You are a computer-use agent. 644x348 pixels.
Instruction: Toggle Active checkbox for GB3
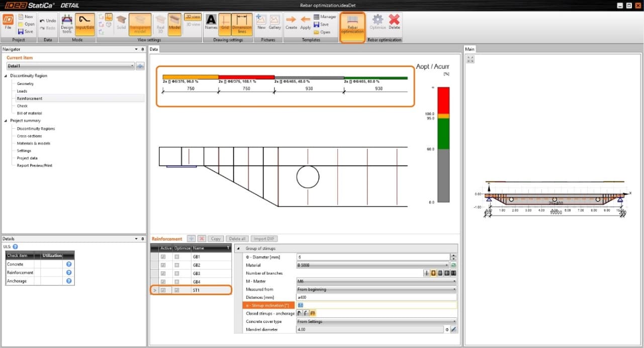point(163,273)
